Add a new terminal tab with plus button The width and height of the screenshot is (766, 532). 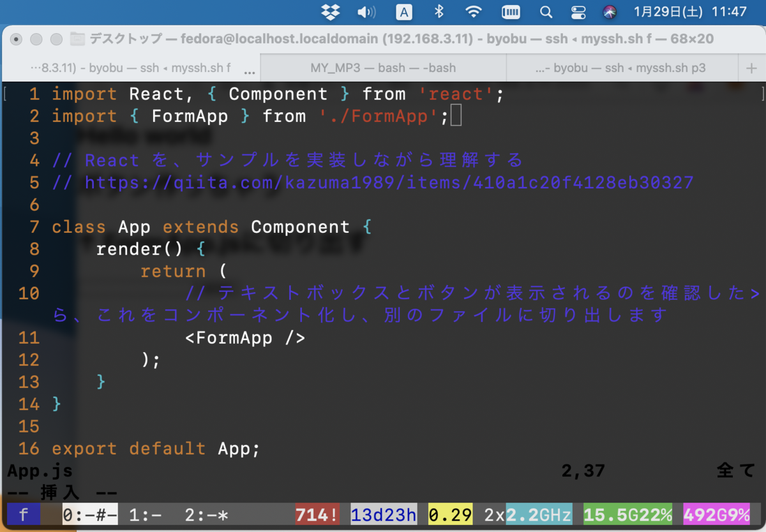tap(751, 68)
